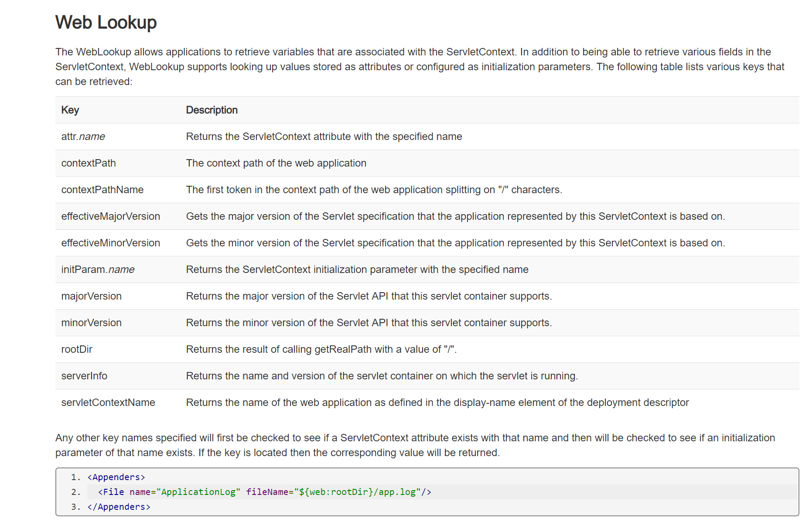Click description about display-name element of deployment descriptor
Screen dimensions: 809x532
(x=437, y=402)
